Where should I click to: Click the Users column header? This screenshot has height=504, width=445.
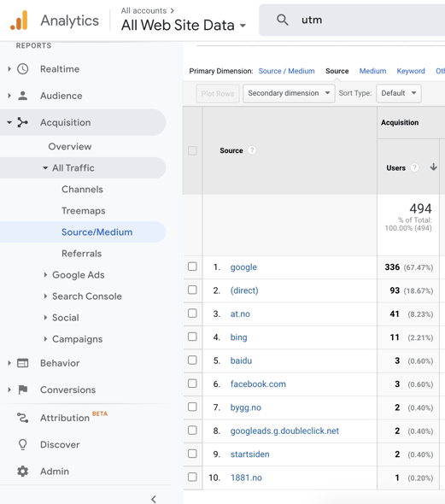[x=395, y=167]
